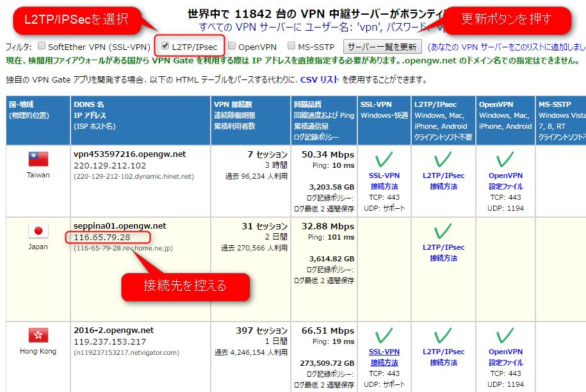Image resolution: width=586 pixels, height=392 pixels.
Task: Click SSL-VPN green checkmark in Hong Kong row
Action: (x=384, y=336)
